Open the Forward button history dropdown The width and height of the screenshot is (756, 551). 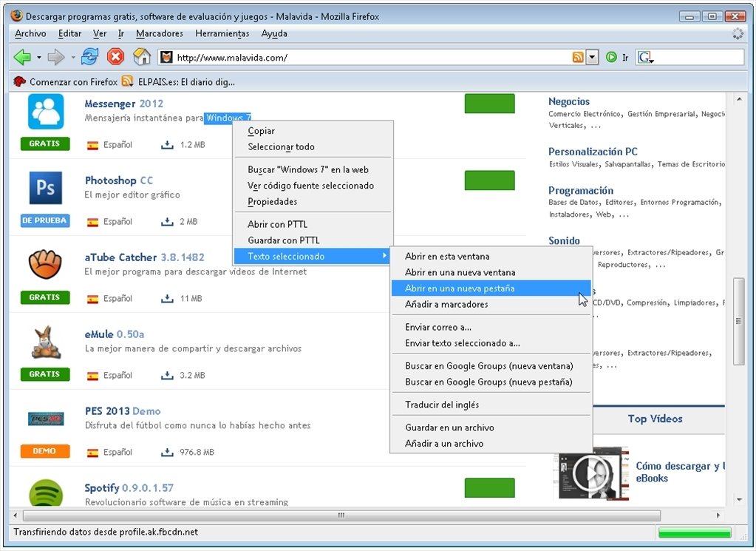[x=73, y=58]
